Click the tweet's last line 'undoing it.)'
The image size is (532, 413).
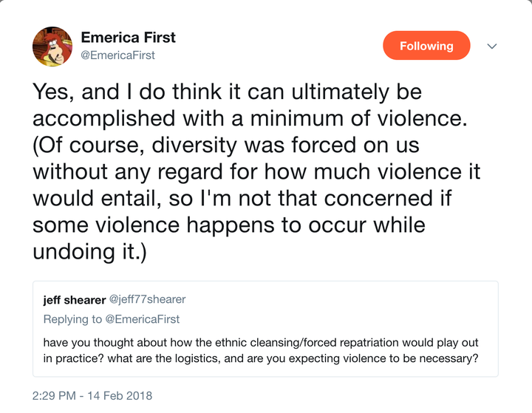coord(89,251)
